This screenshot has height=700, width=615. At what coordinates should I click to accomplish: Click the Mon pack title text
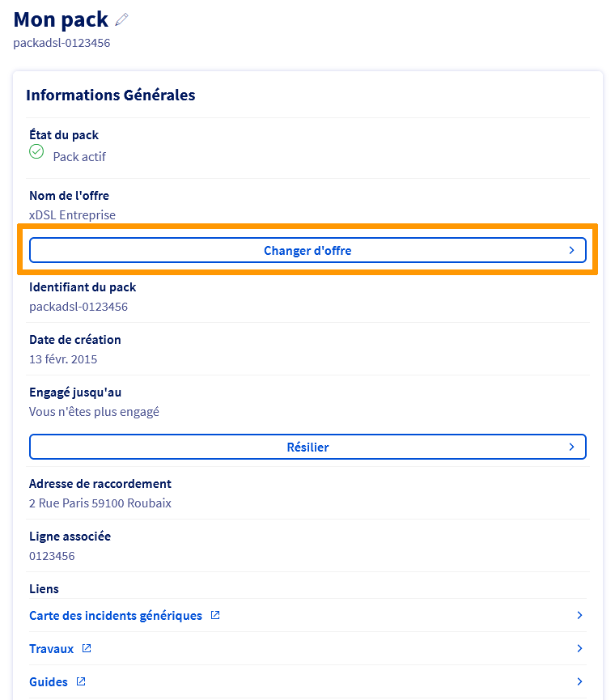61,19
